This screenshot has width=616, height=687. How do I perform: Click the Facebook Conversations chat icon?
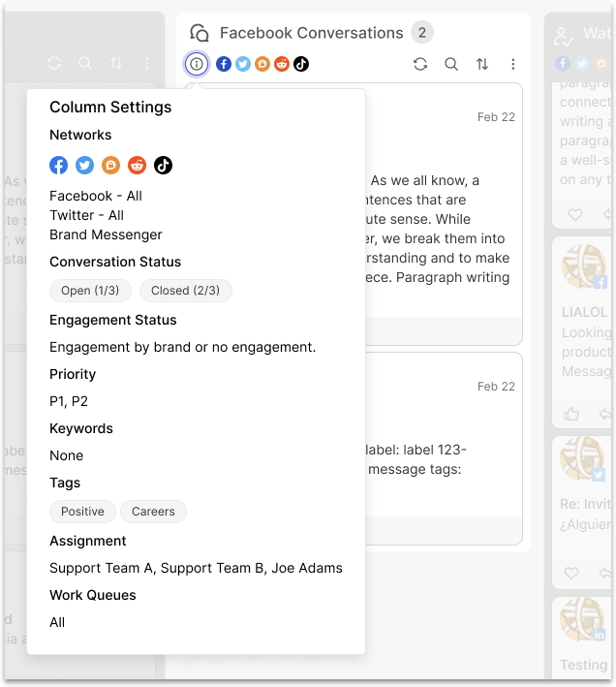pyautogui.click(x=200, y=33)
